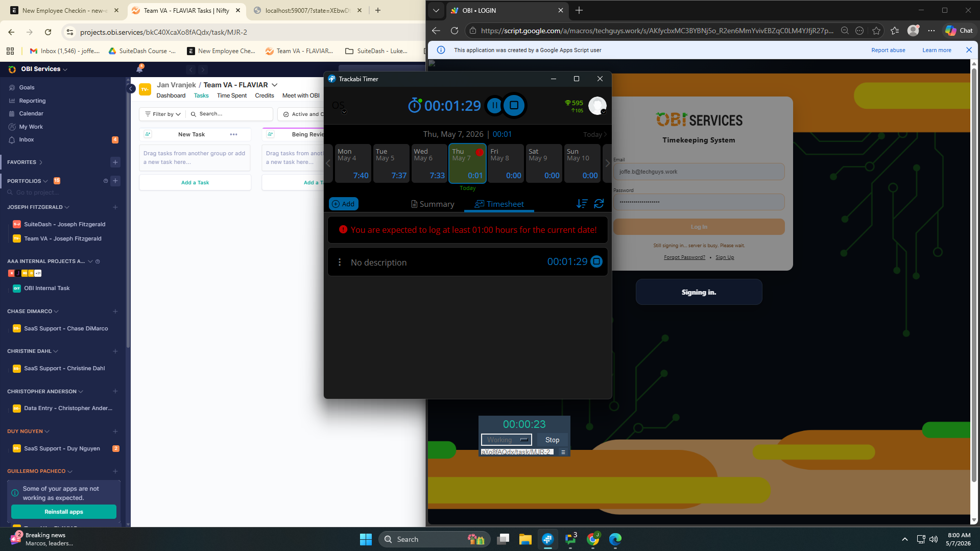Stop the 'No description' time entry

tap(596, 261)
